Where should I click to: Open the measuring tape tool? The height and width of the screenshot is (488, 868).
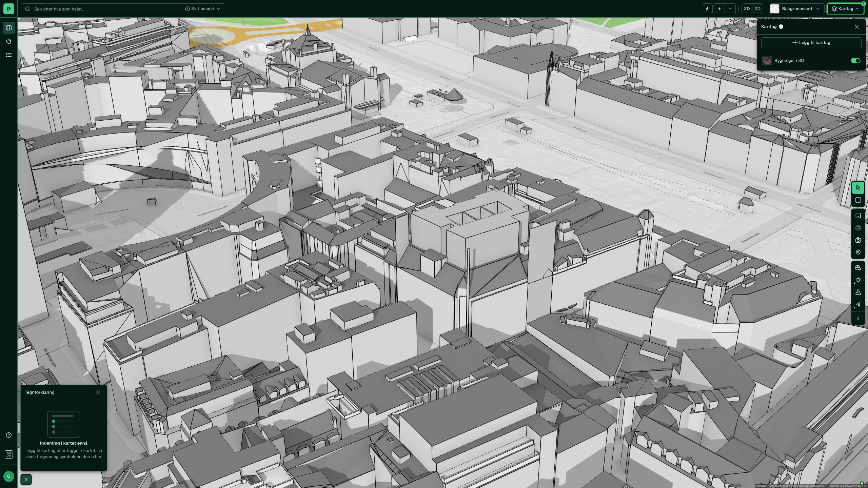(x=858, y=268)
